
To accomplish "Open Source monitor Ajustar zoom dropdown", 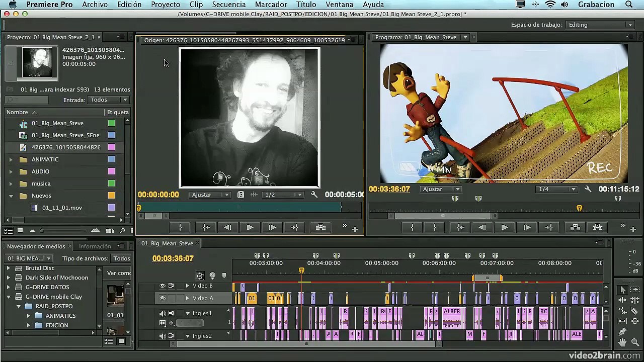I will (210, 195).
